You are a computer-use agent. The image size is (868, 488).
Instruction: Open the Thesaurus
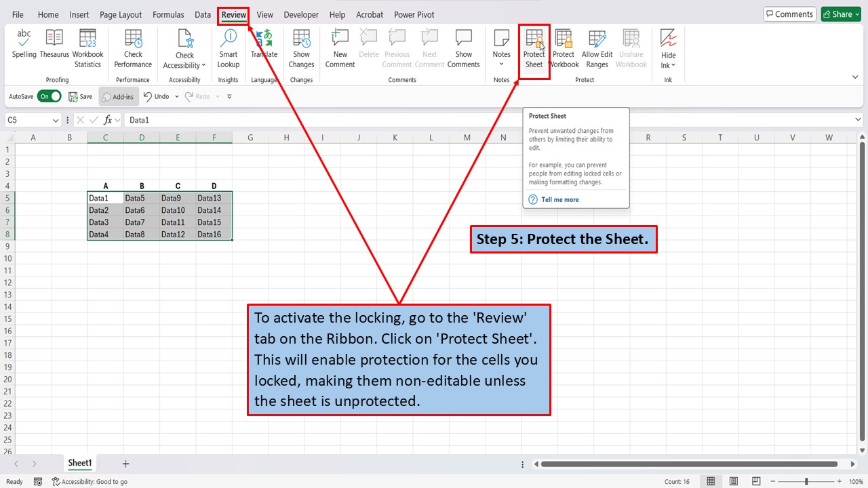click(x=54, y=45)
